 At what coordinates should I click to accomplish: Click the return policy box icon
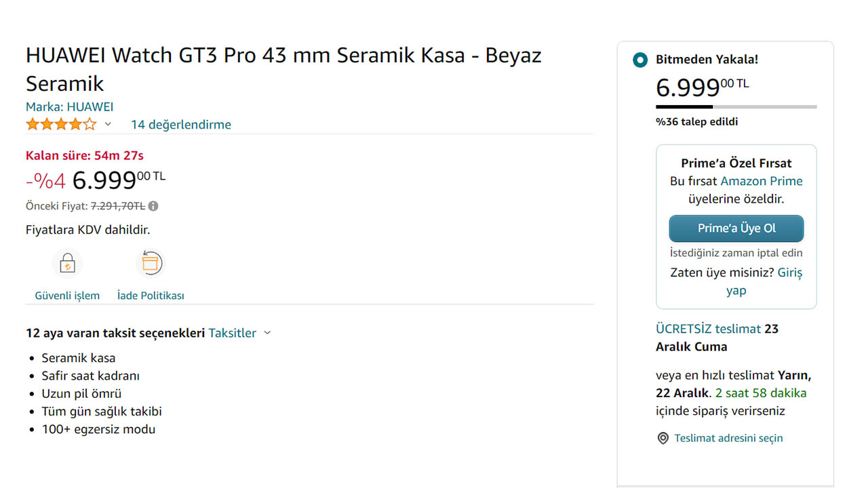click(150, 263)
